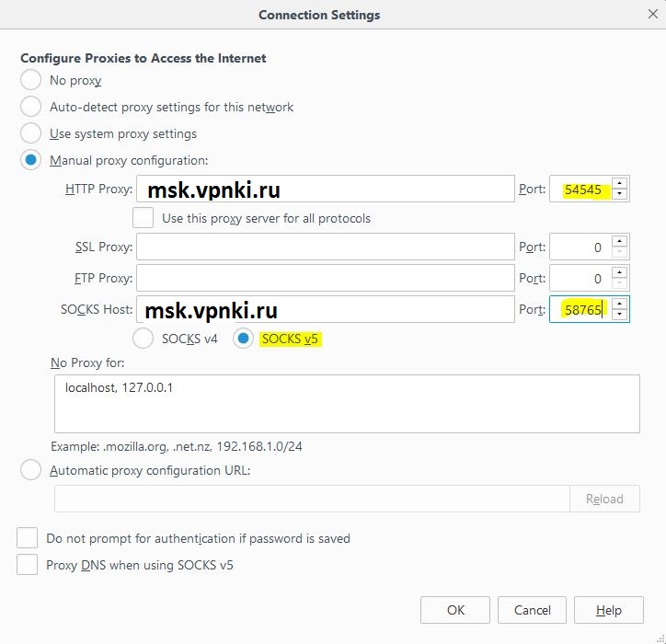The width and height of the screenshot is (666, 644).
Task: Click the HTTP Proxy port field
Action: [580, 189]
